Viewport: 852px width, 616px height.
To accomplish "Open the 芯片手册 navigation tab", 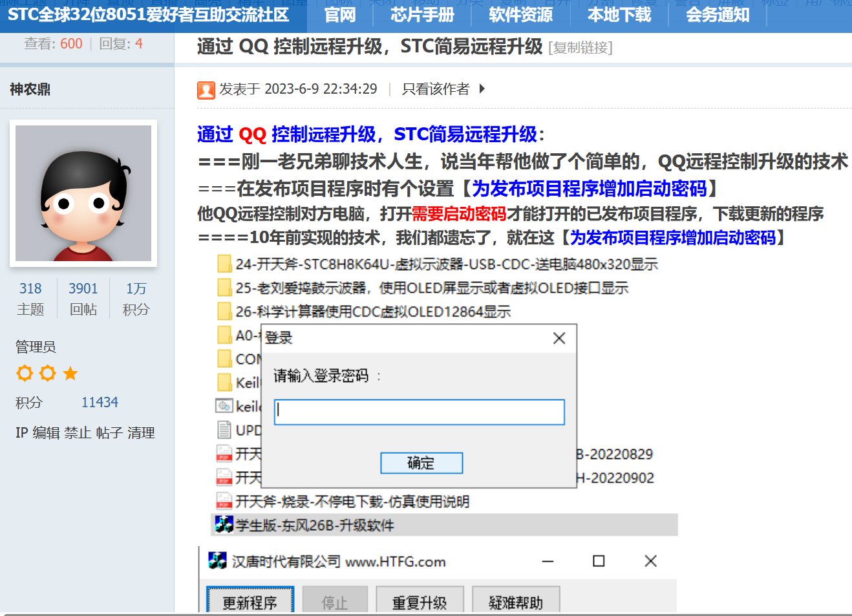I will coord(422,15).
